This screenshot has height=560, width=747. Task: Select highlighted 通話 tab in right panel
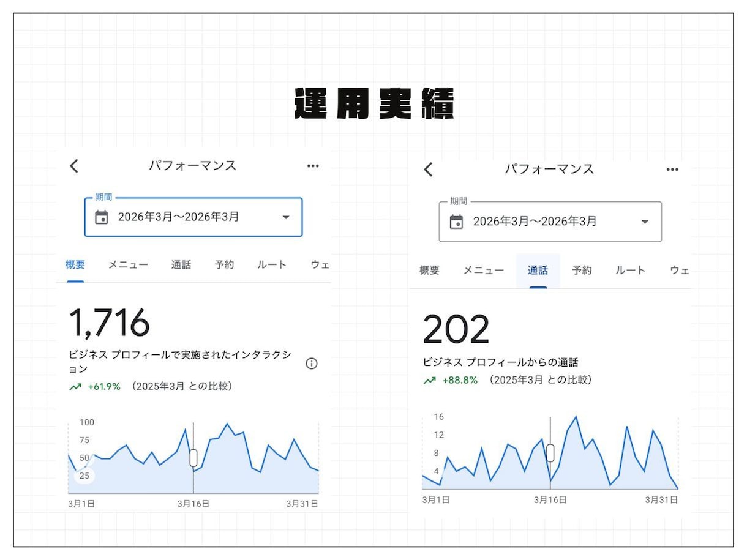point(538,271)
